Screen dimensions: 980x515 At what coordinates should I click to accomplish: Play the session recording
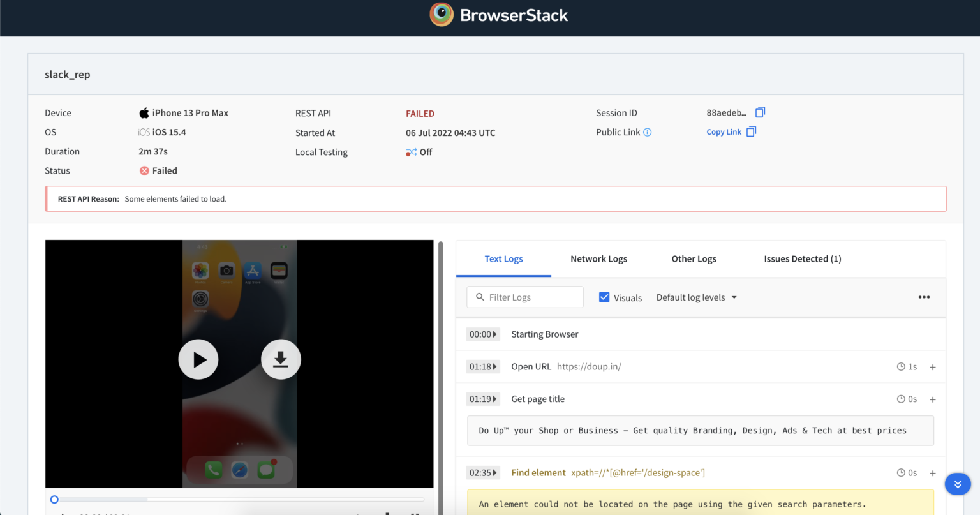198,359
